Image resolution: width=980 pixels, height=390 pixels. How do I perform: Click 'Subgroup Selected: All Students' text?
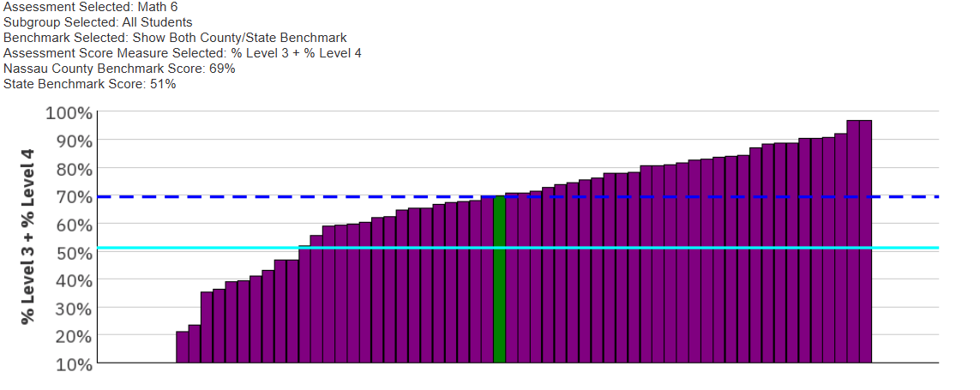(x=98, y=22)
